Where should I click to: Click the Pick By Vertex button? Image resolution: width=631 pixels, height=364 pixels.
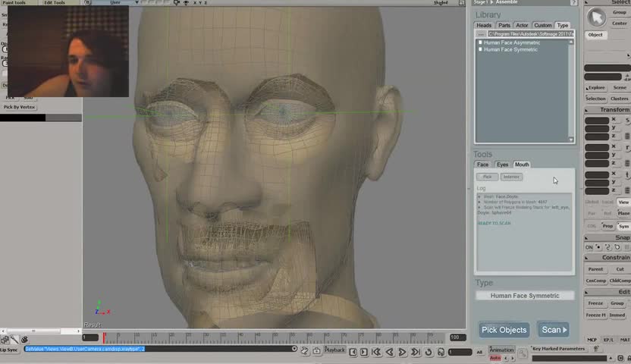pos(19,107)
